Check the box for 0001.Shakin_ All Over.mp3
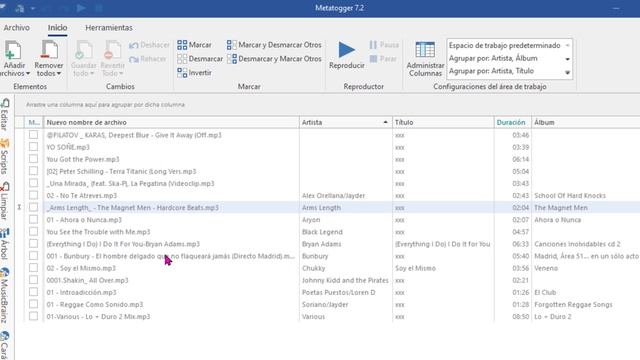This screenshot has height=360, width=640. (x=33, y=280)
